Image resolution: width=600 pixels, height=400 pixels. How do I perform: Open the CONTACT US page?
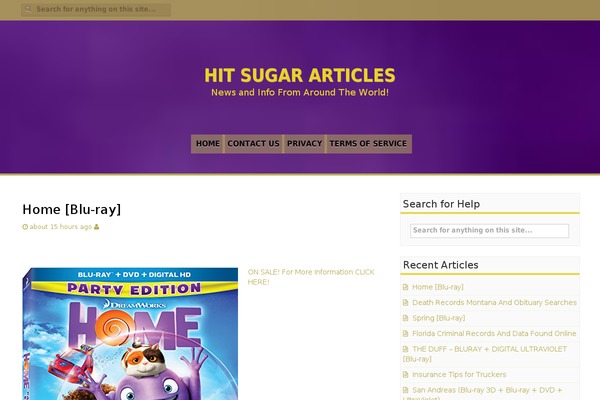(253, 144)
